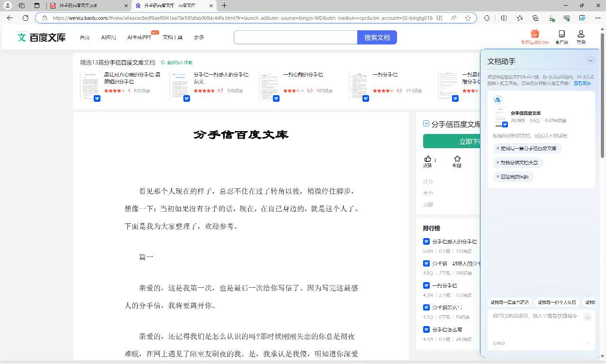Open the Edge split screen icon
606x364 pixels.
[x=504, y=18]
